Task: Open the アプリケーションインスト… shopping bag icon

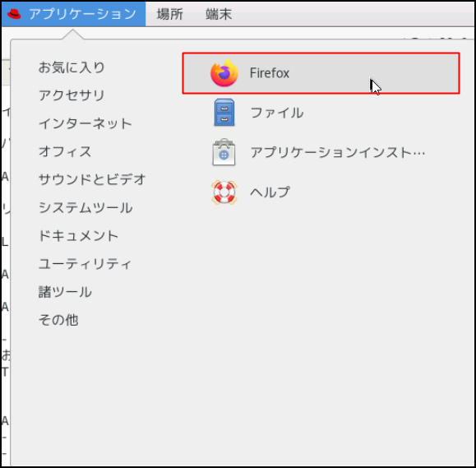Action: point(224,152)
